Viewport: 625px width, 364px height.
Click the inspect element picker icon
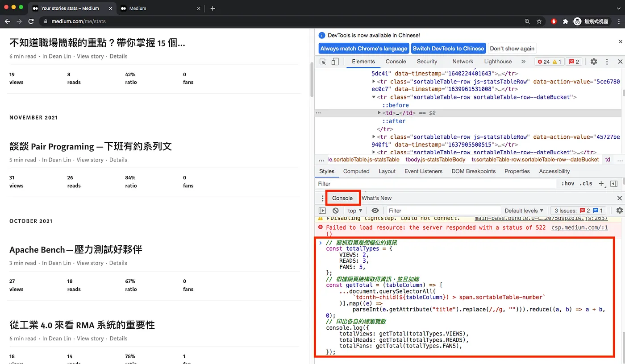(x=323, y=62)
